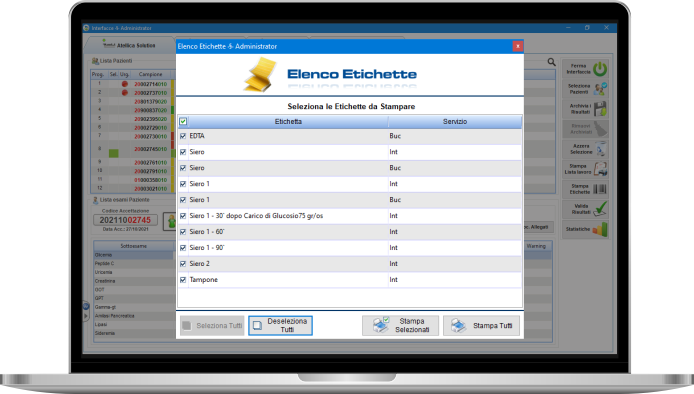This screenshot has width=694, height=394.
Task: Click the Stampa Tutti button
Action: 482,325
